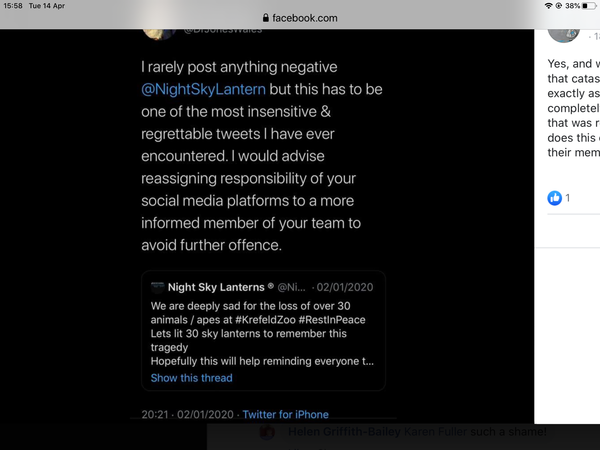Viewport: 600px width, 450px height.
Task: Click the 02/01/2020 quoted tweet date
Action: click(344, 287)
